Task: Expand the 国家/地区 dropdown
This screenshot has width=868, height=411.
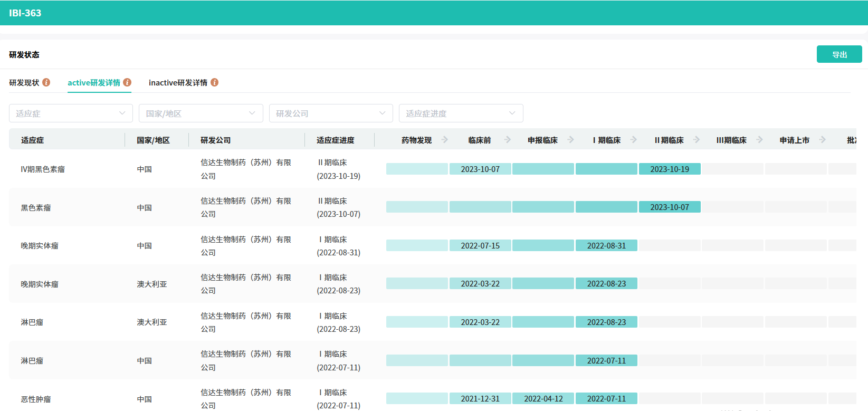Action: click(x=201, y=113)
